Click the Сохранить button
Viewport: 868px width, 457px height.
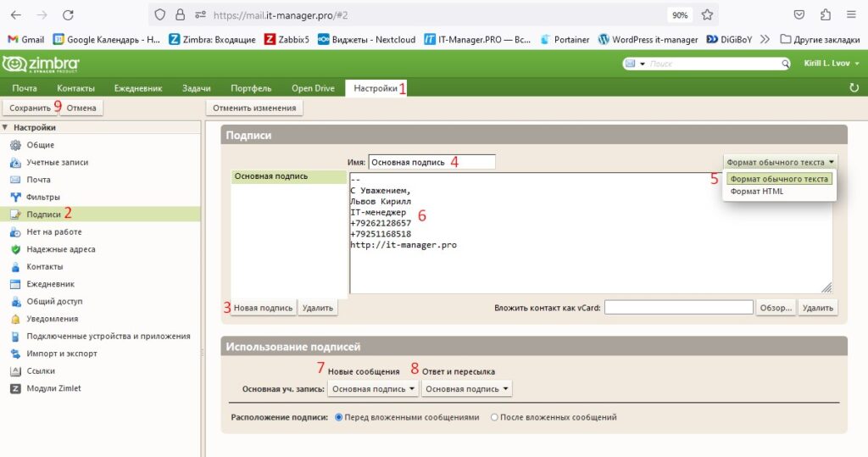[30, 108]
